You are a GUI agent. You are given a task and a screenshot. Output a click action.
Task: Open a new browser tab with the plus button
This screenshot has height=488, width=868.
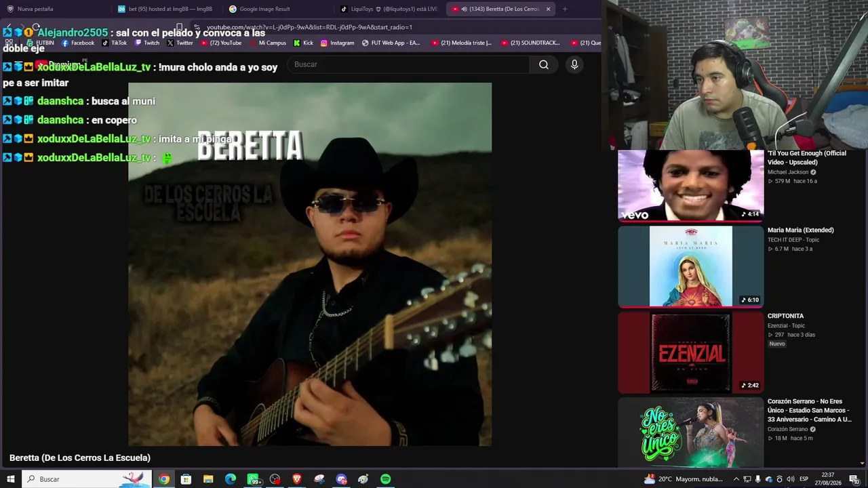(565, 9)
